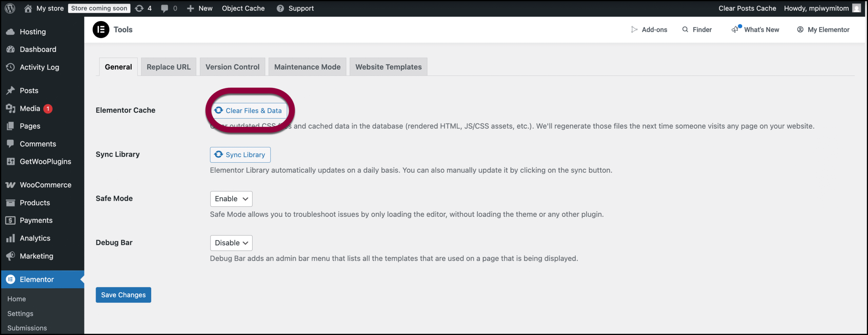Open the Hosting menu label
The image size is (868, 335).
pyautogui.click(x=33, y=32)
